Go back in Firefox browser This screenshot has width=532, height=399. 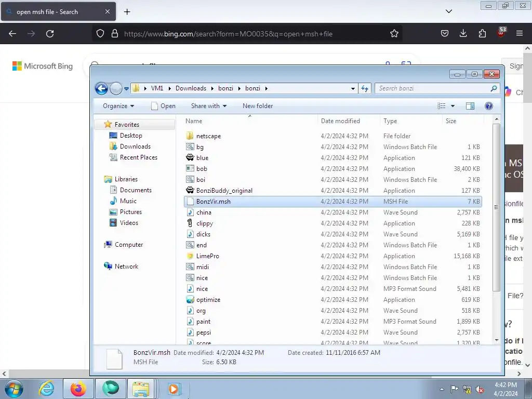coord(12,34)
